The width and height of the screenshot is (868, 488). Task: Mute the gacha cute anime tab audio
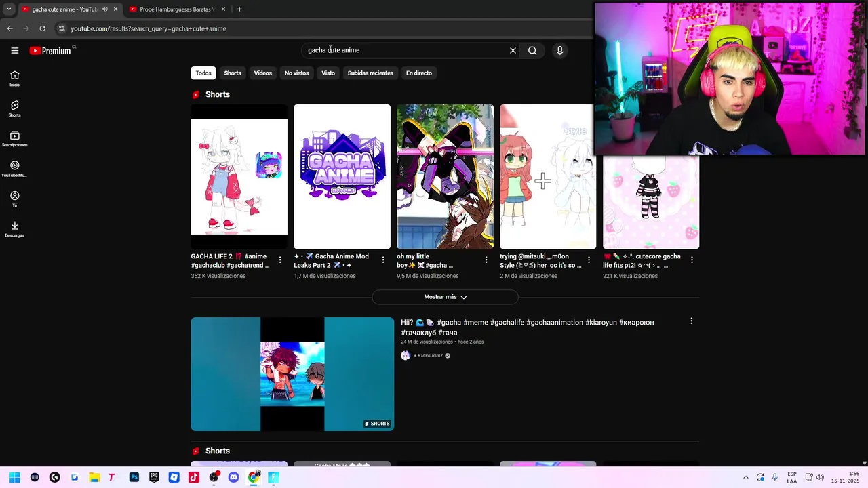[104, 9]
